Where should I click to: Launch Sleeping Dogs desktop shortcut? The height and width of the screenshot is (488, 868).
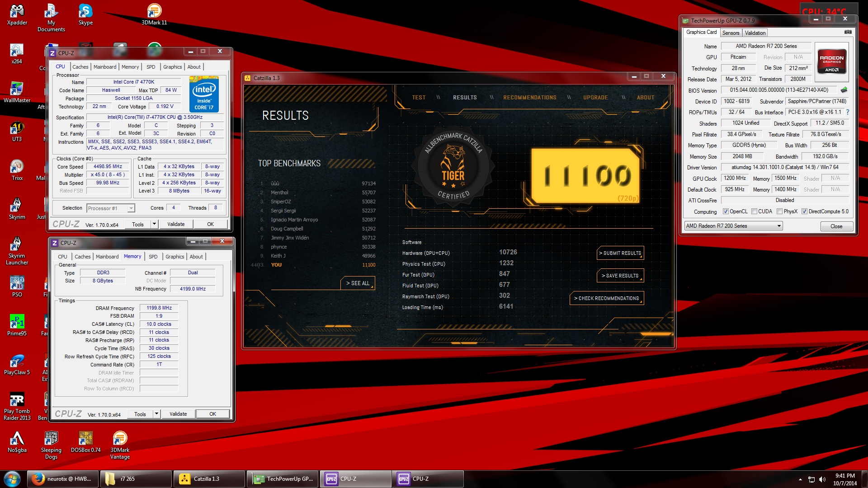[51, 446]
